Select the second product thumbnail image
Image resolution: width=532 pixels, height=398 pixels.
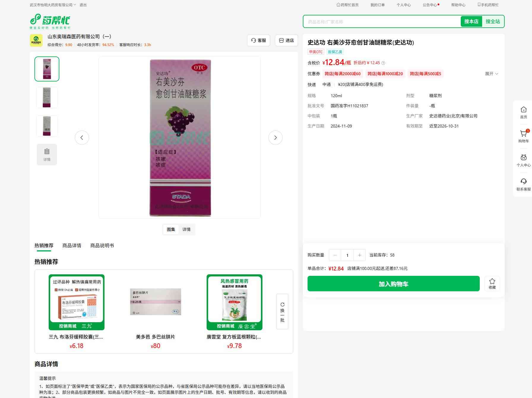47,97
